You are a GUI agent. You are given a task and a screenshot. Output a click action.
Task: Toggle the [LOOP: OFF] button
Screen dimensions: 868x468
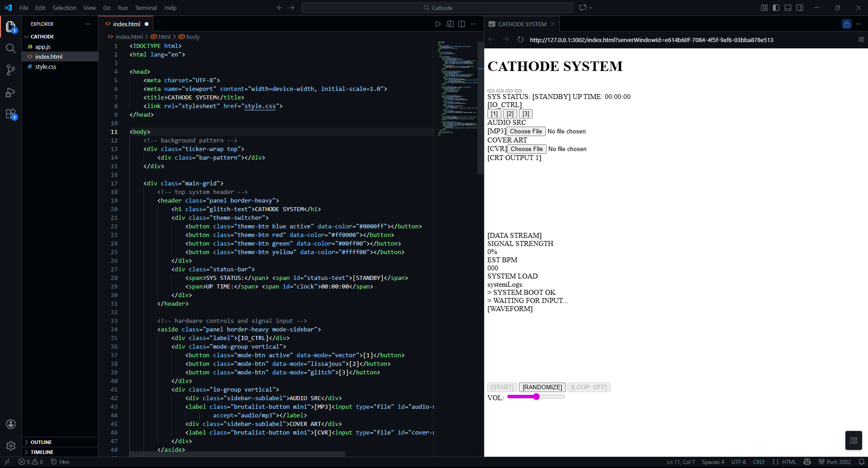click(x=588, y=387)
